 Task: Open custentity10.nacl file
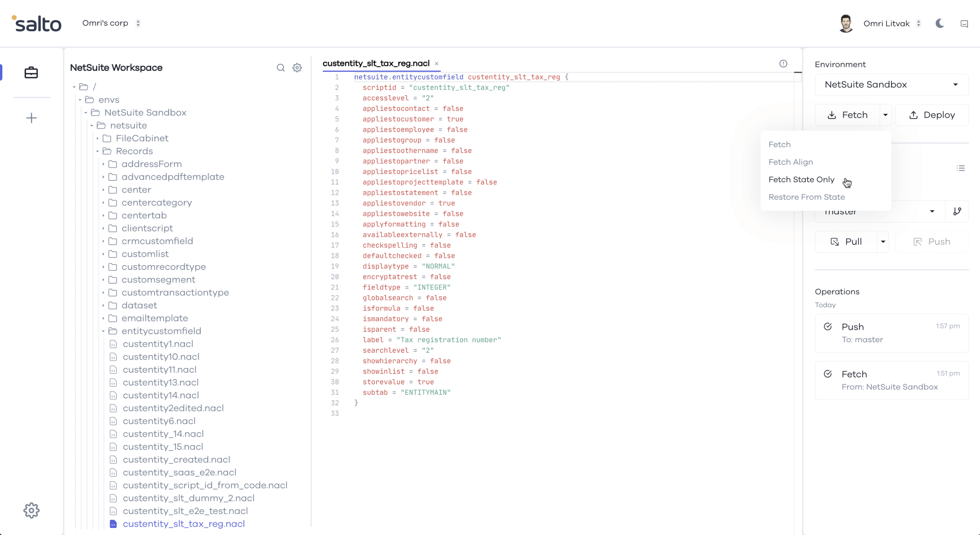pyautogui.click(x=161, y=357)
